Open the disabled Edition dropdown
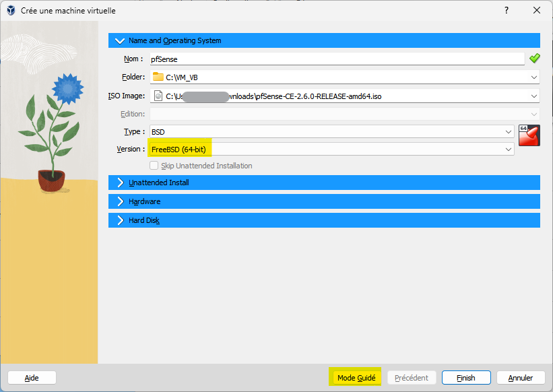This screenshot has height=392, width=553. tap(345, 114)
